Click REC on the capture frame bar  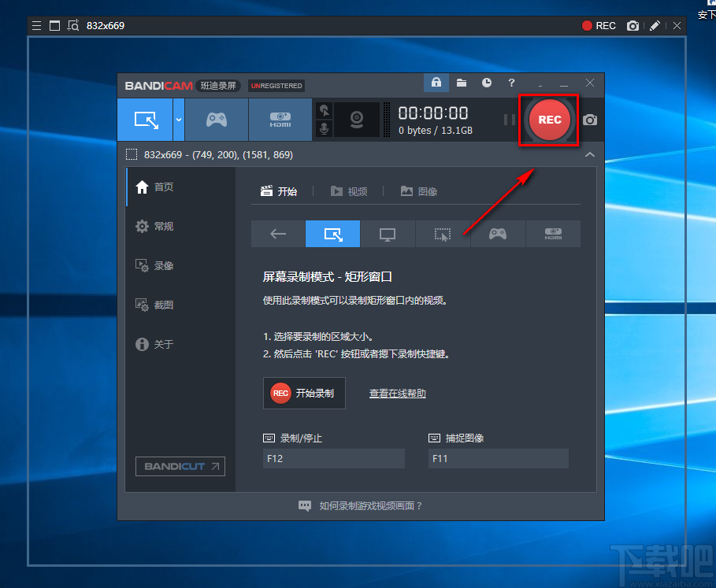coord(599,25)
